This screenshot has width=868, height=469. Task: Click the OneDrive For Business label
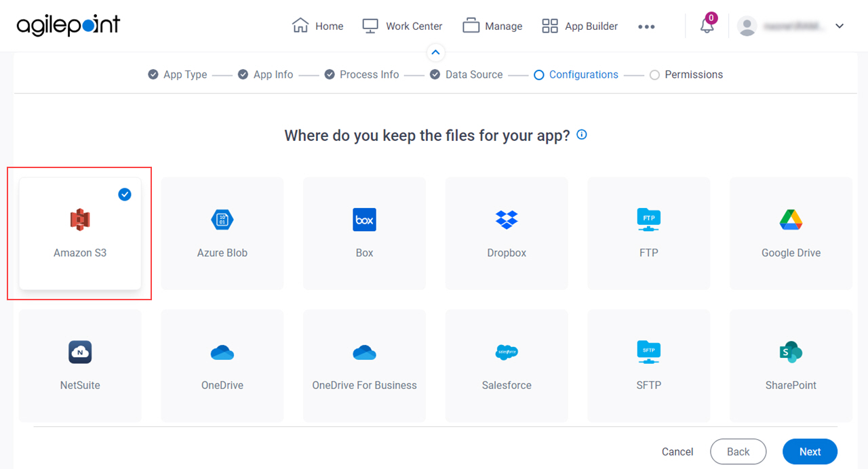[x=365, y=385]
